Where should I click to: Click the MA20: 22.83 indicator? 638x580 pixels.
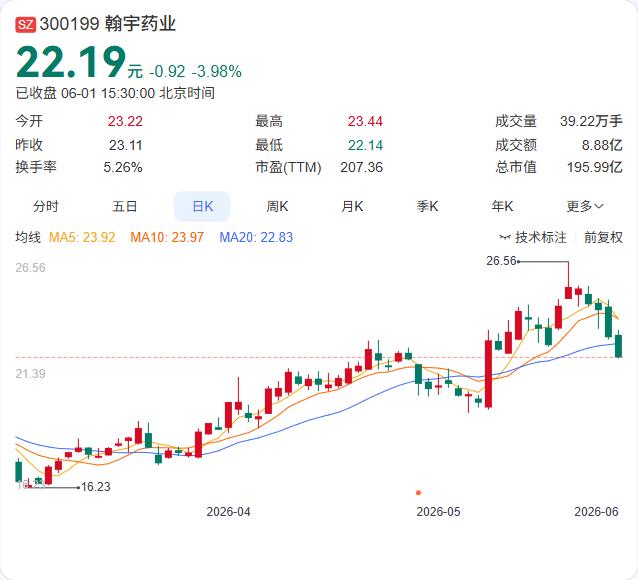[256, 237]
